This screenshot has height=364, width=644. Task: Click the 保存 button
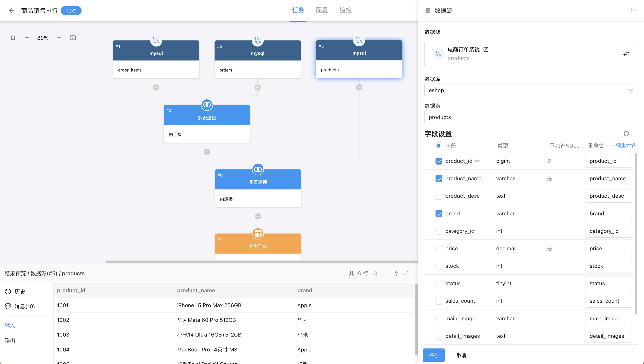(433, 355)
